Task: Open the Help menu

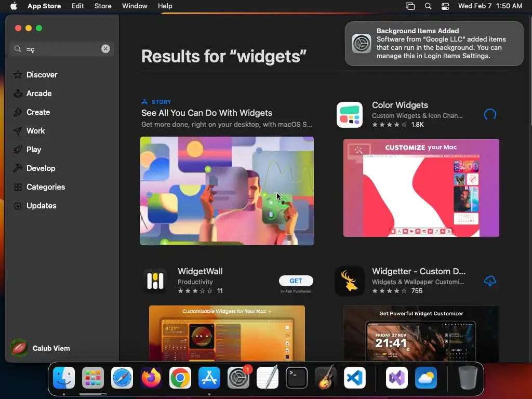Action: tap(165, 6)
